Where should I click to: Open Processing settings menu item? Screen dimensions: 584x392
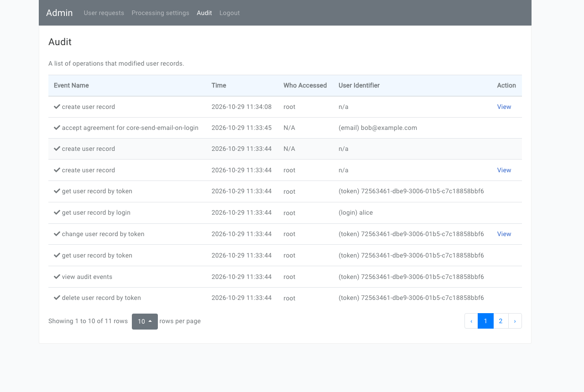pos(160,13)
